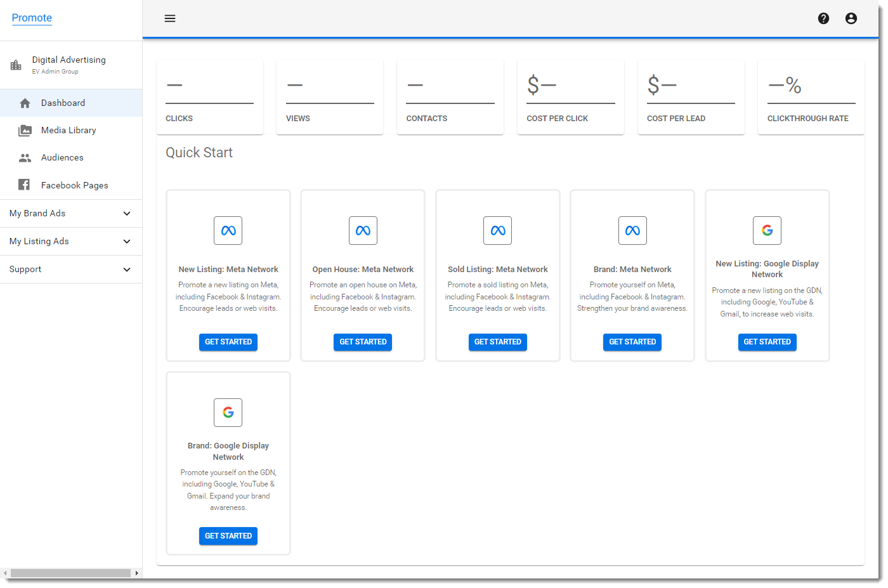Get started with Brand: Google Display Network
This screenshot has height=588, width=888.
(x=228, y=536)
